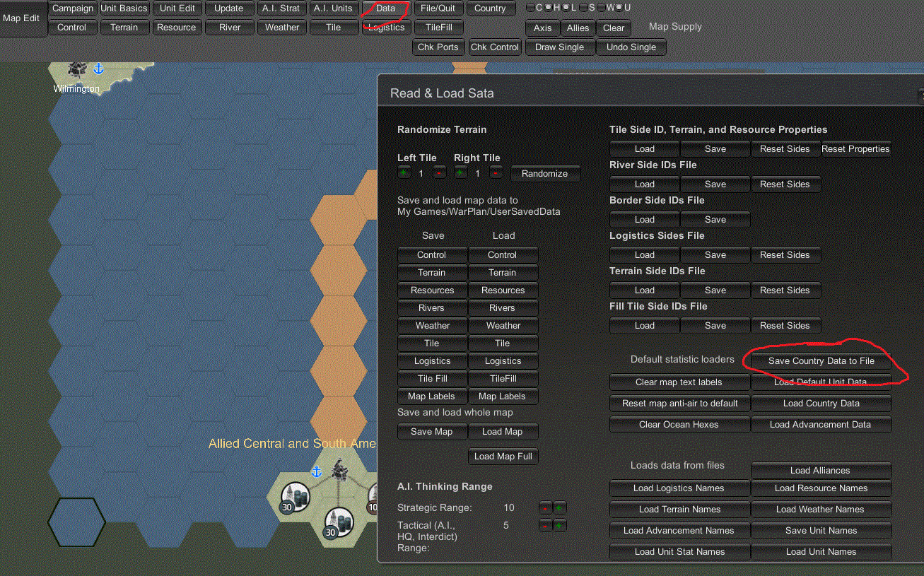Click the Chk Ports button
This screenshot has width=924, height=576.
coord(438,47)
